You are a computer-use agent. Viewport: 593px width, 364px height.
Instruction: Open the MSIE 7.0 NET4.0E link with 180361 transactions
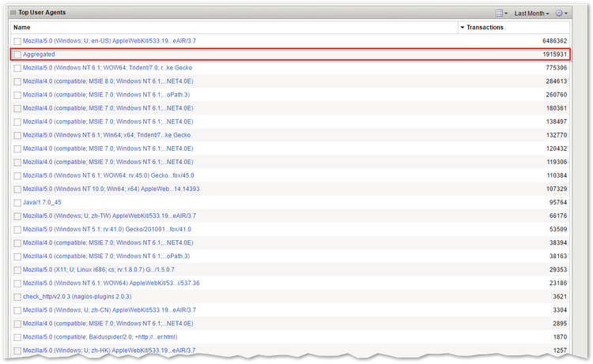pyautogui.click(x=108, y=108)
